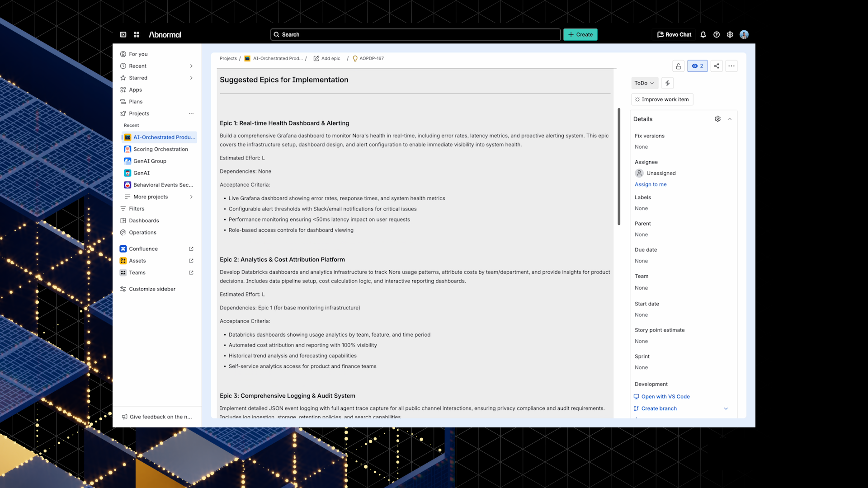Image resolution: width=868 pixels, height=488 pixels.
Task: Click the Create button
Action: (x=580, y=34)
